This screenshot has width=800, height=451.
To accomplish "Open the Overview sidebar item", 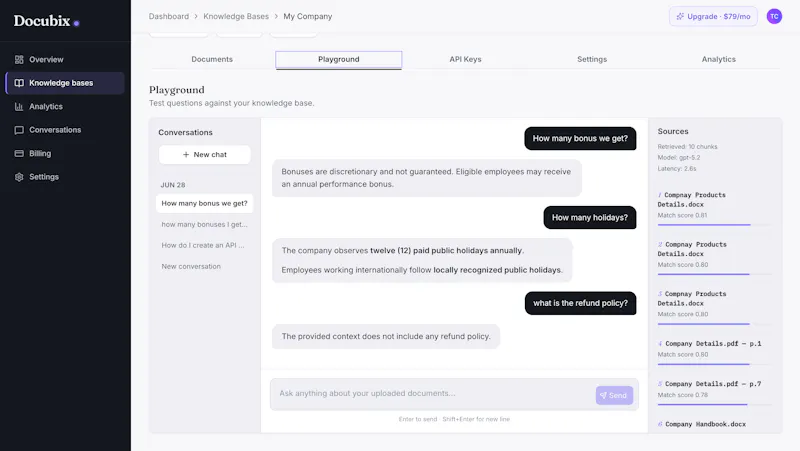I will pyautogui.click(x=65, y=60).
